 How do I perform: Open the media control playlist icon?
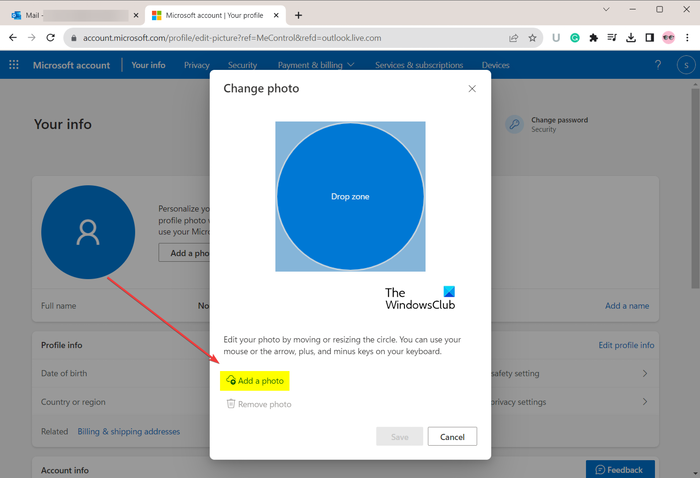click(x=612, y=38)
